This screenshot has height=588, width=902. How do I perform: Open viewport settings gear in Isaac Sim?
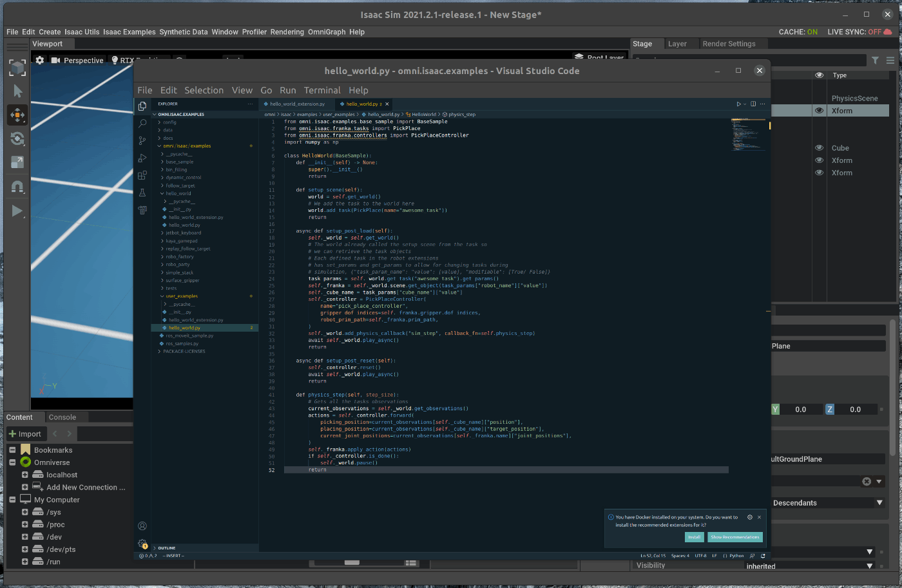pyautogui.click(x=40, y=60)
